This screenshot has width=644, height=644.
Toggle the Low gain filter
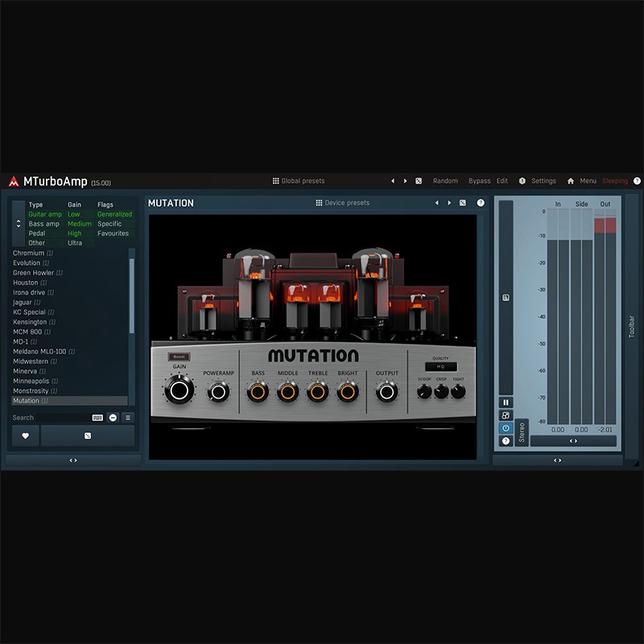[74, 214]
